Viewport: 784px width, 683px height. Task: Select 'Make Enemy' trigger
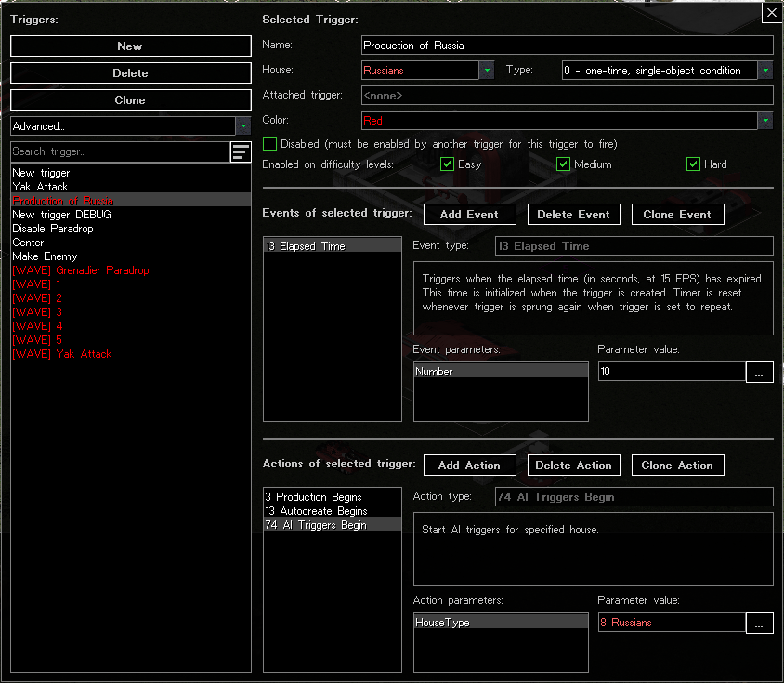click(130, 256)
